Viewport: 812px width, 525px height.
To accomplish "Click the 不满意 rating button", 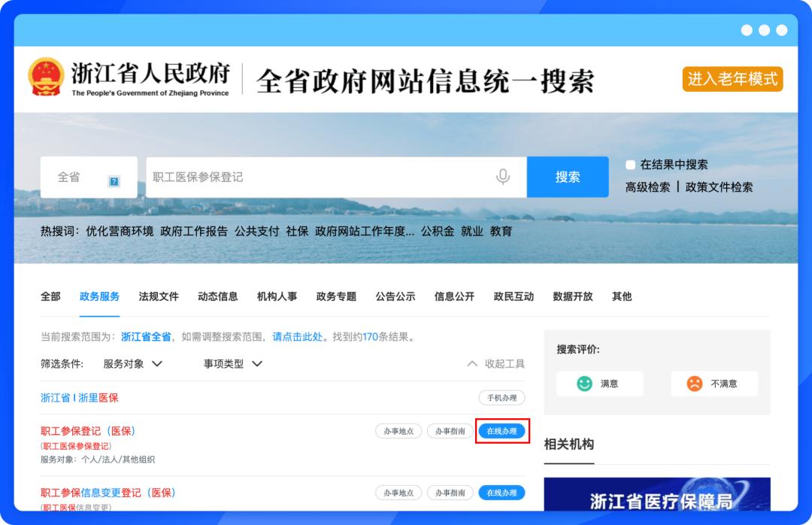I will tap(714, 384).
